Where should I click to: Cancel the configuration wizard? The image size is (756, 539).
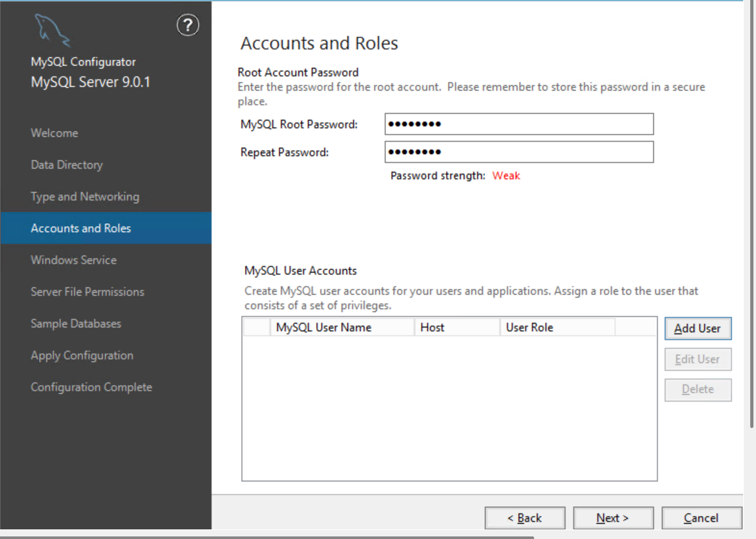701,518
